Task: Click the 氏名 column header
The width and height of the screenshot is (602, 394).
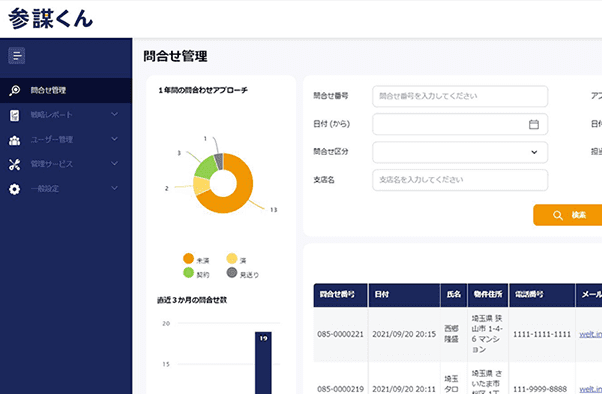Action: point(454,295)
